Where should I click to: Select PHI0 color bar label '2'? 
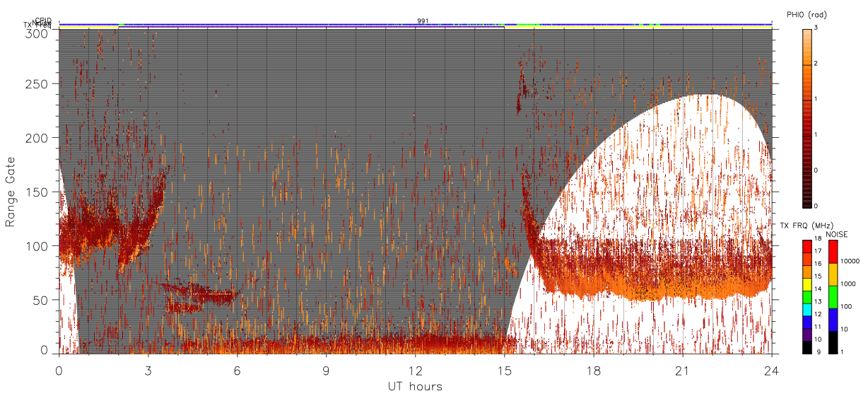[817, 63]
